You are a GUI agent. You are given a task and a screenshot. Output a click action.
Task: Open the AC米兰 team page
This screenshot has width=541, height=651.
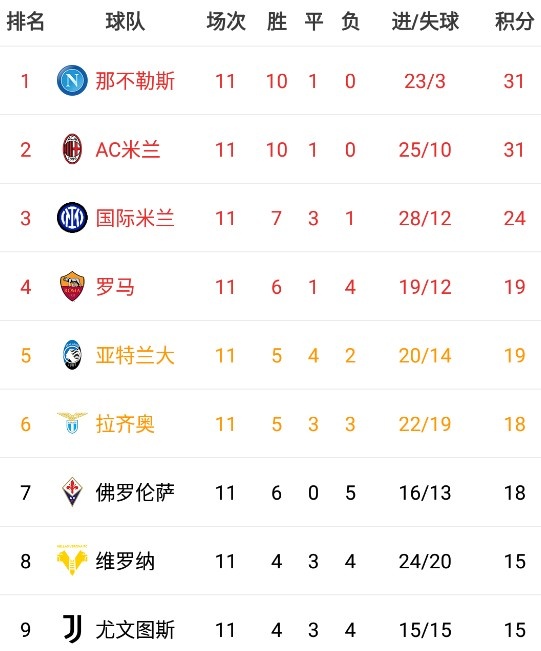128,149
